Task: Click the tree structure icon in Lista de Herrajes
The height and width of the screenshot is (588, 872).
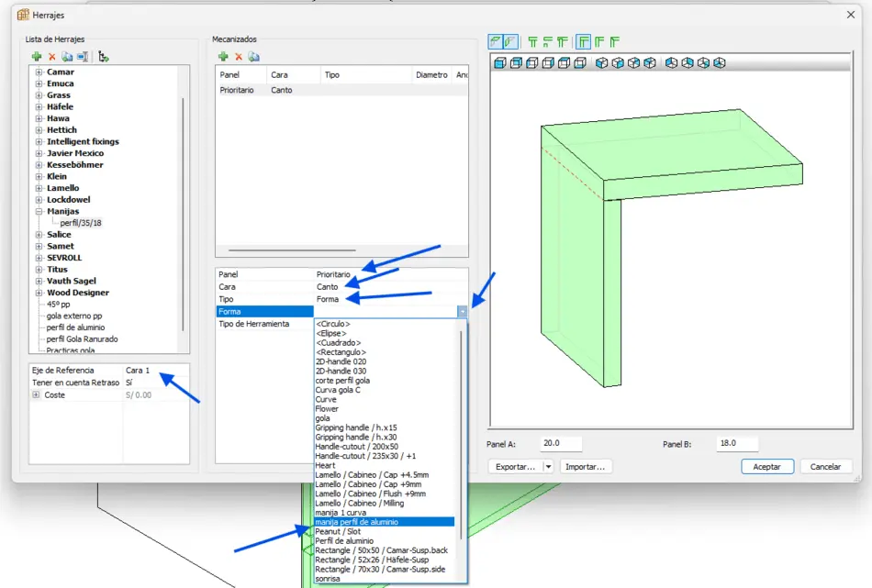Action: tap(104, 57)
